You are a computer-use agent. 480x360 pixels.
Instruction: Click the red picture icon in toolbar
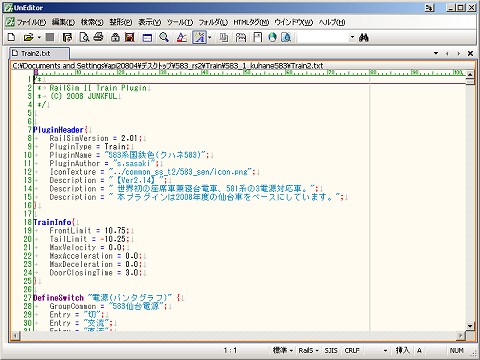(130, 37)
